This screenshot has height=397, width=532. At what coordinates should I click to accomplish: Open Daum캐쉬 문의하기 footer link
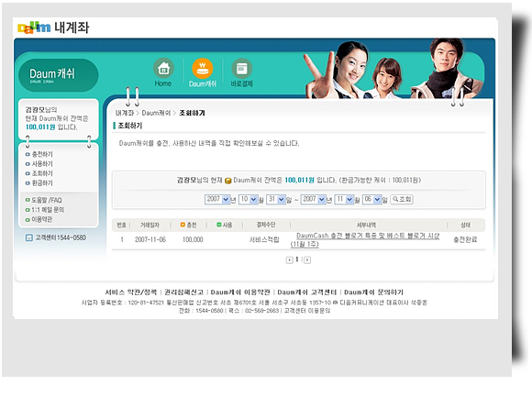(x=373, y=292)
